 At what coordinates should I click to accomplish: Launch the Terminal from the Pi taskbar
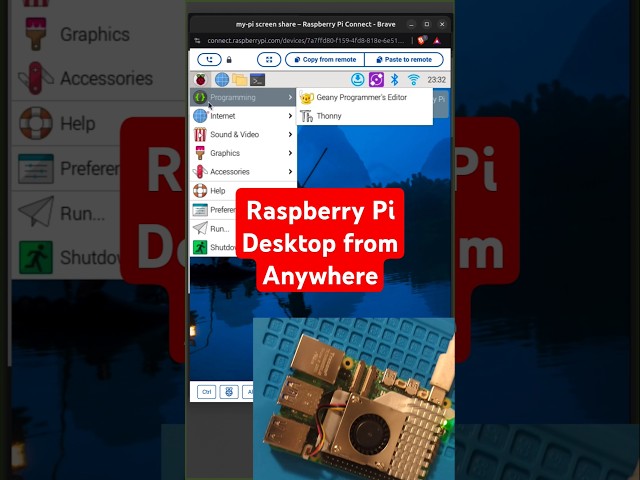coord(258,80)
